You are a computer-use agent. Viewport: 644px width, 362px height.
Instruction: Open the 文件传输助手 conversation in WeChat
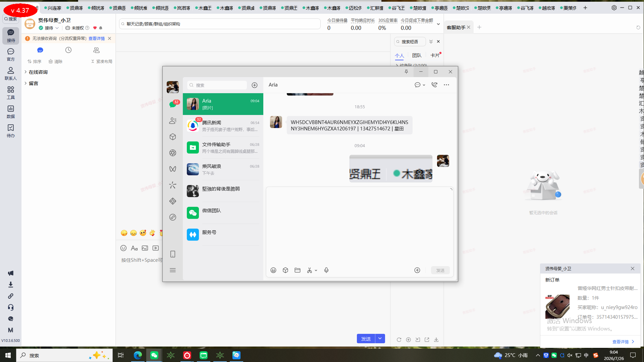pyautogui.click(x=223, y=147)
